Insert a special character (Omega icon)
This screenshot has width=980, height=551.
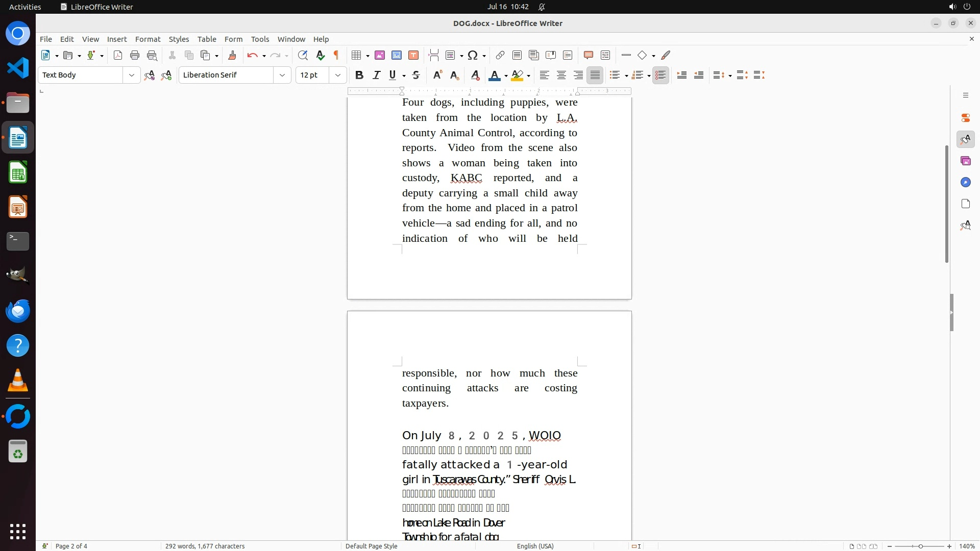click(473, 56)
